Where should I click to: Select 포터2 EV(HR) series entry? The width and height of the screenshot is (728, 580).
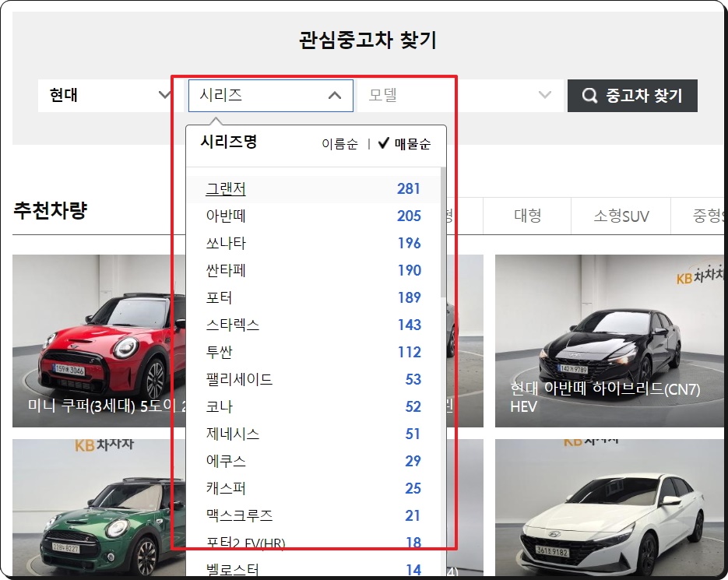(313, 543)
